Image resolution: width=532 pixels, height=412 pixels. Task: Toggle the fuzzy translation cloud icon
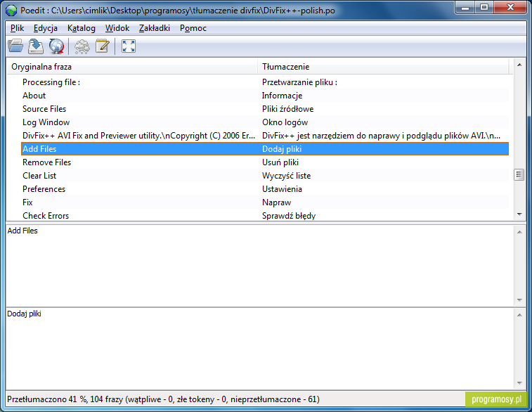(82, 46)
